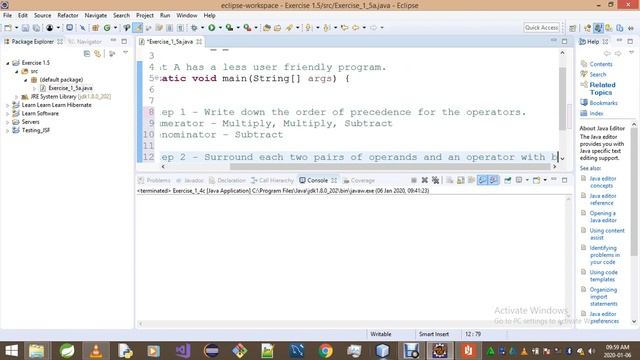Click the Back navigation arrow in main toolbar
This screenshot has width=640, height=360.
(x=356, y=28)
